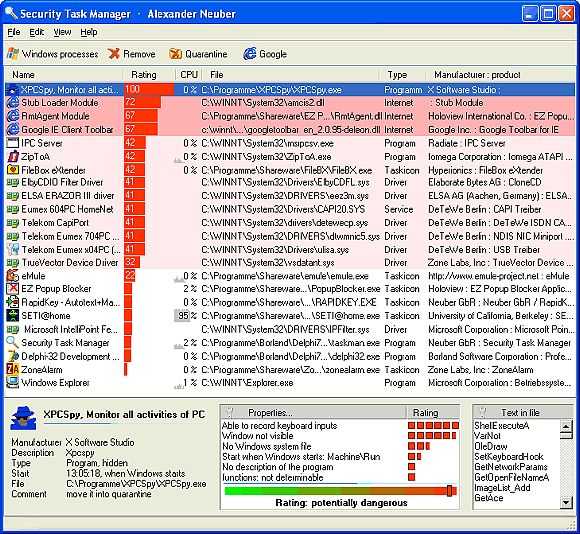Click the RmtAgent Module row icon

13,116
